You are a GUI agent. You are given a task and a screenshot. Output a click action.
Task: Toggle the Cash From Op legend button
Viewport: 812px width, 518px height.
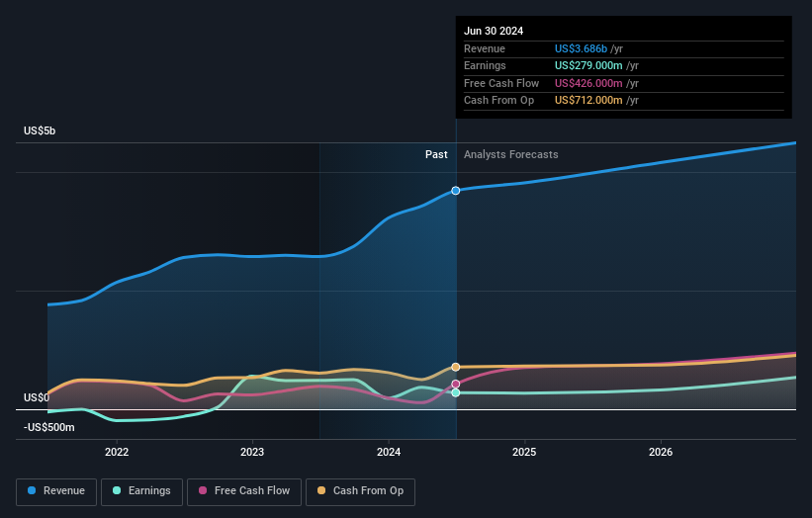click(360, 491)
